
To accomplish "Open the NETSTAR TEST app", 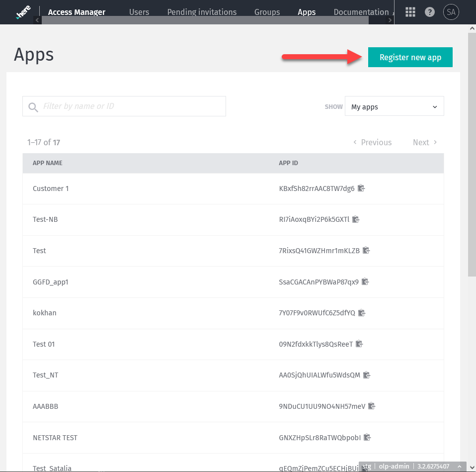I will click(55, 438).
